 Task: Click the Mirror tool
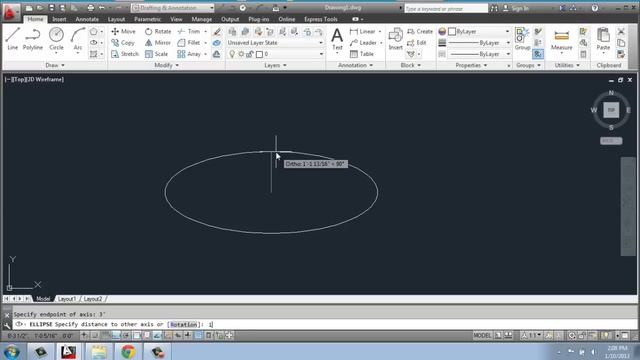[x=158, y=42]
